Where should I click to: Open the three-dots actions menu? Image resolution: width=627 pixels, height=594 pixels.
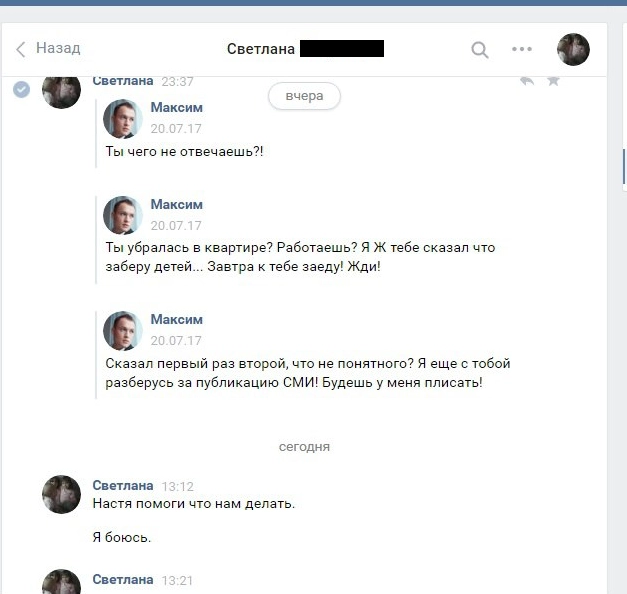coord(522,49)
